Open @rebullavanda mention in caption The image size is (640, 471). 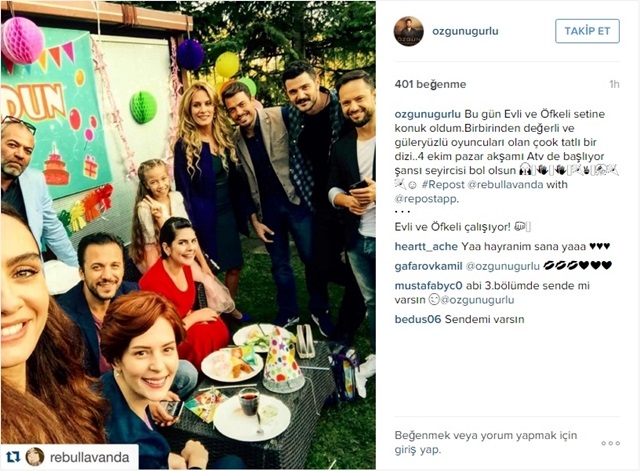tap(505, 184)
